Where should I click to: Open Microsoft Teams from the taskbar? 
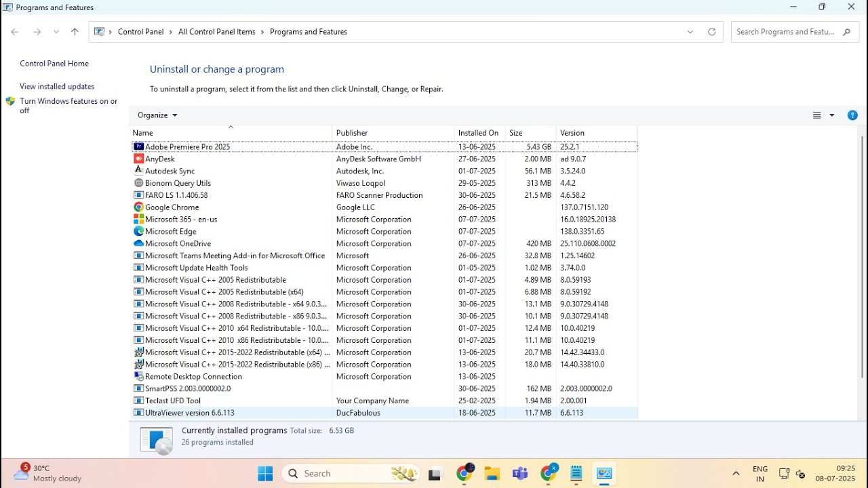(520, 473)
